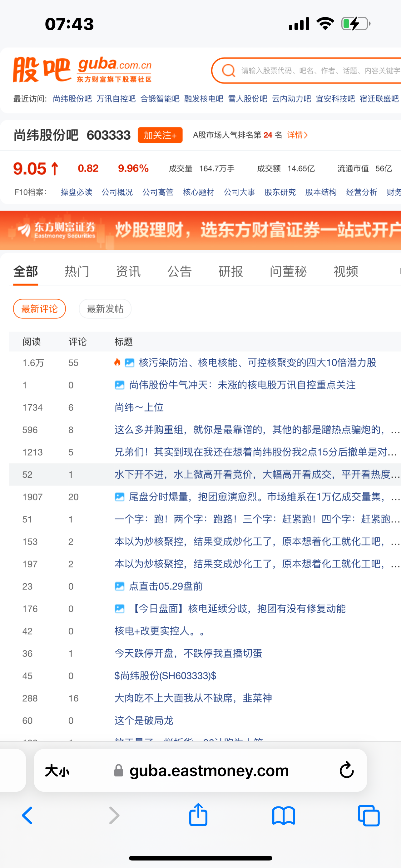Click image icon beside 点直击05.29盘前 post
401x868 pixels.
(120, 586)
